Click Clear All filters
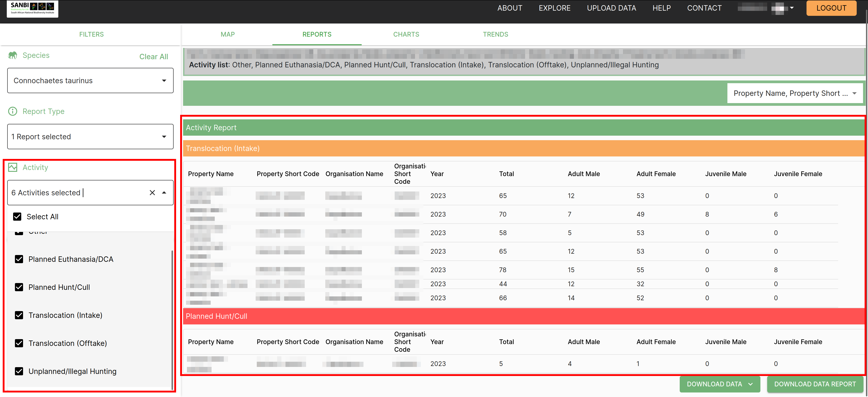868x397 pixels. (154, 57)
